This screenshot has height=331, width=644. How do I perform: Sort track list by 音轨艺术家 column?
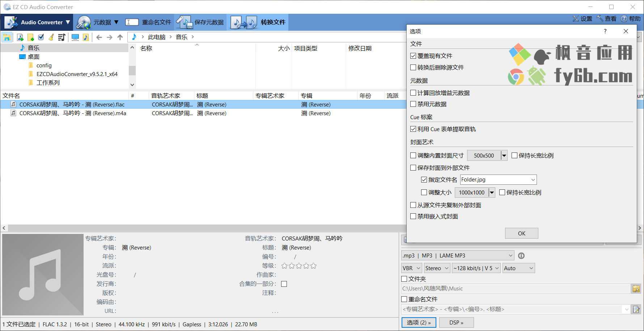coord(166,96)
